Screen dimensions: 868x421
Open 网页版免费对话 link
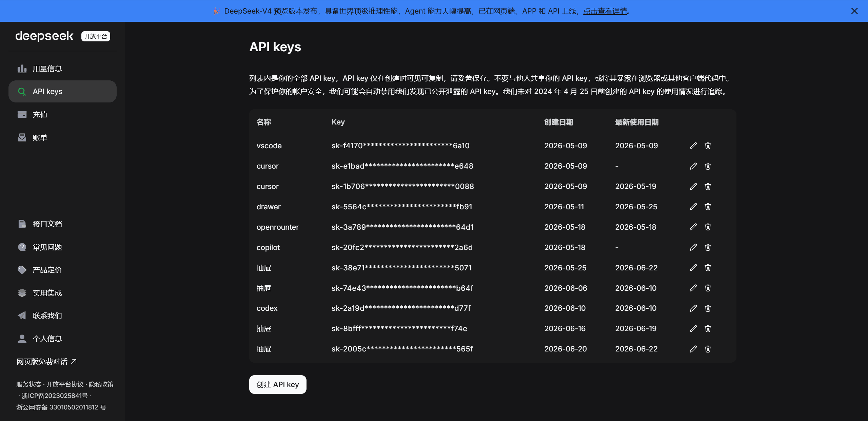(x=47, y=362)
